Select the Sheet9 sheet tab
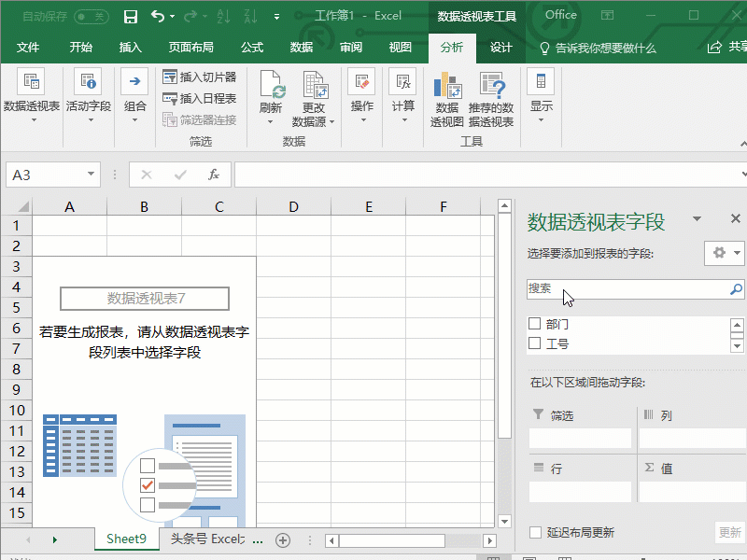747x560 pixels. pos(126,539)
